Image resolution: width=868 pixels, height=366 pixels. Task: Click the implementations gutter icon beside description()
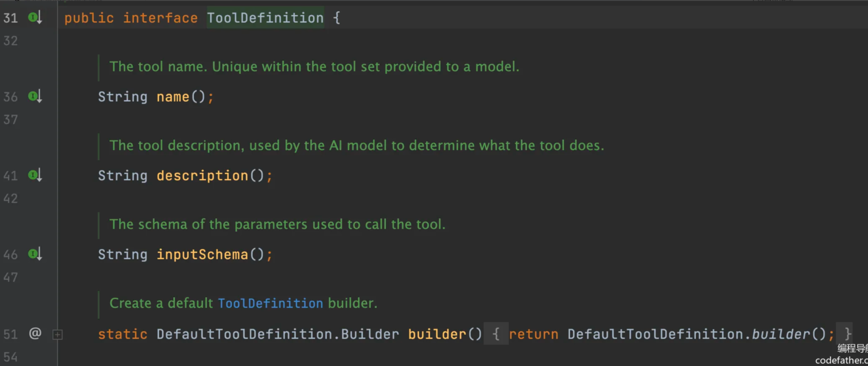pyautogui.click(x=34, y=175)
